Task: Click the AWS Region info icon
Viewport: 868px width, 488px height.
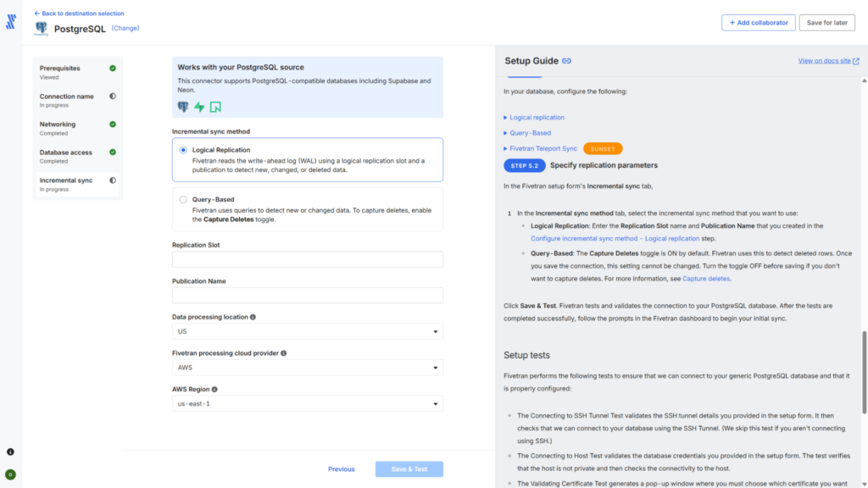Action: coord(214,390)
